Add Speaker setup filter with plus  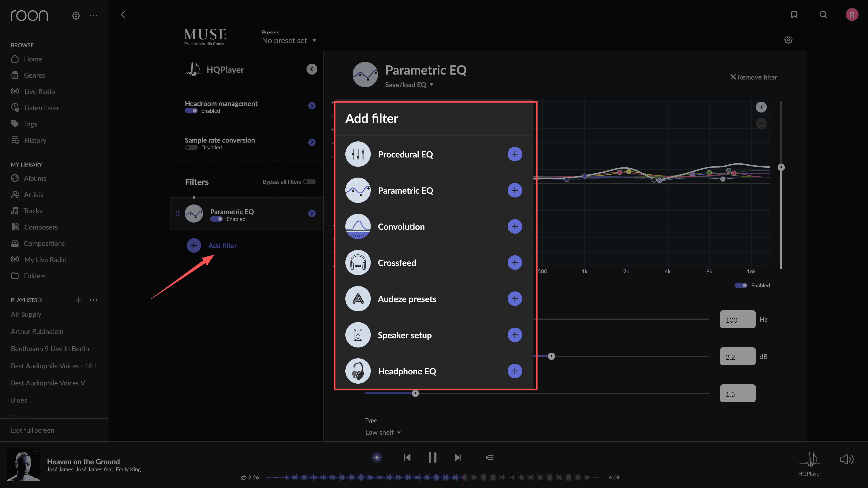tap(514, 335)
